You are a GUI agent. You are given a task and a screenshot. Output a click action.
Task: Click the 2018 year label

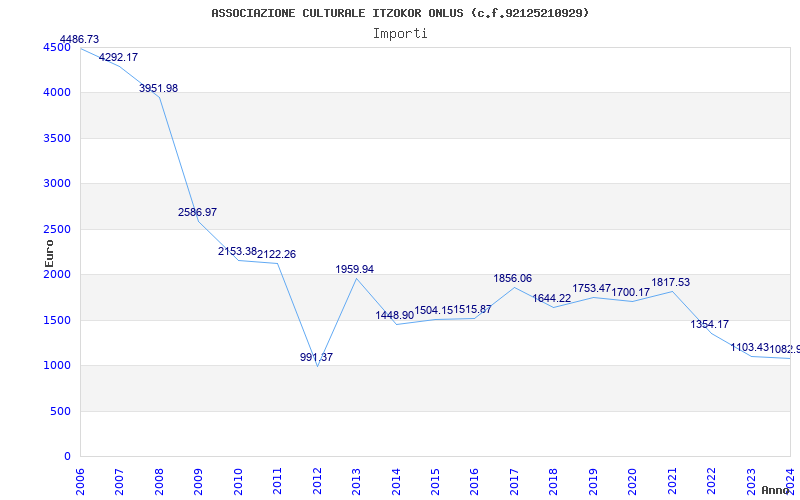pos(554,481)
